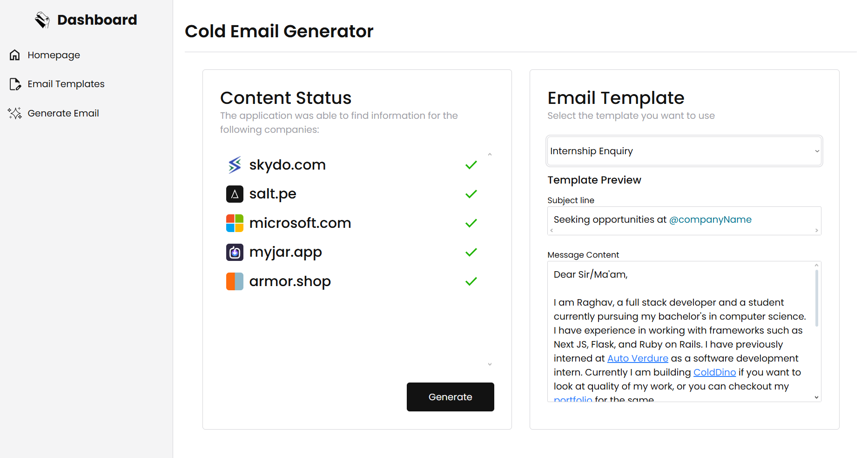Open the Auto Verdure link
Viewport: 868px width, 458px height.
click(638, 358)
